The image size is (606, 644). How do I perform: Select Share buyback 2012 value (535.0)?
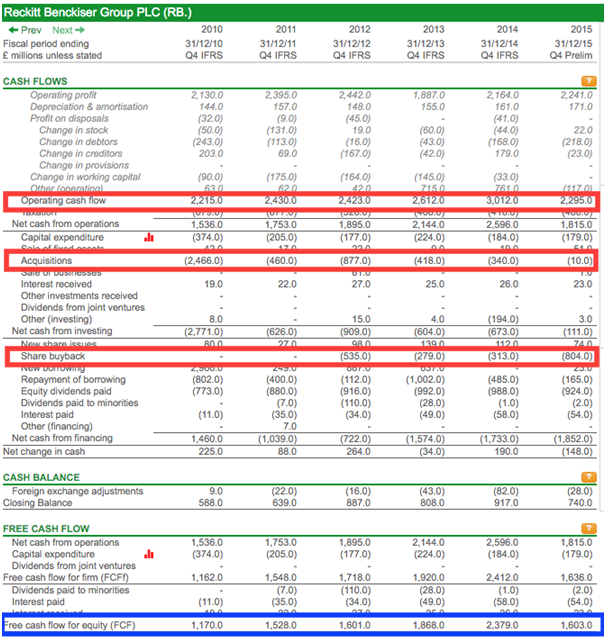click(355, 356)
